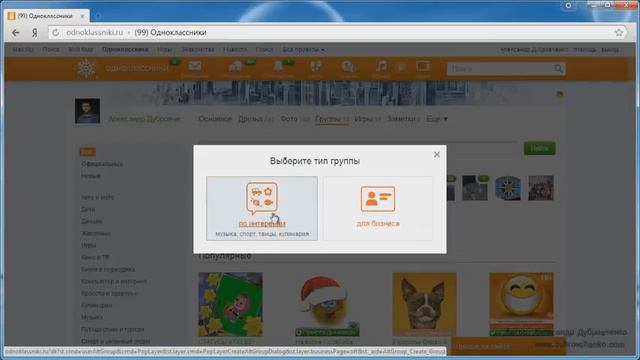Select 'Все' category in left sidebar

tap(87, 152)
